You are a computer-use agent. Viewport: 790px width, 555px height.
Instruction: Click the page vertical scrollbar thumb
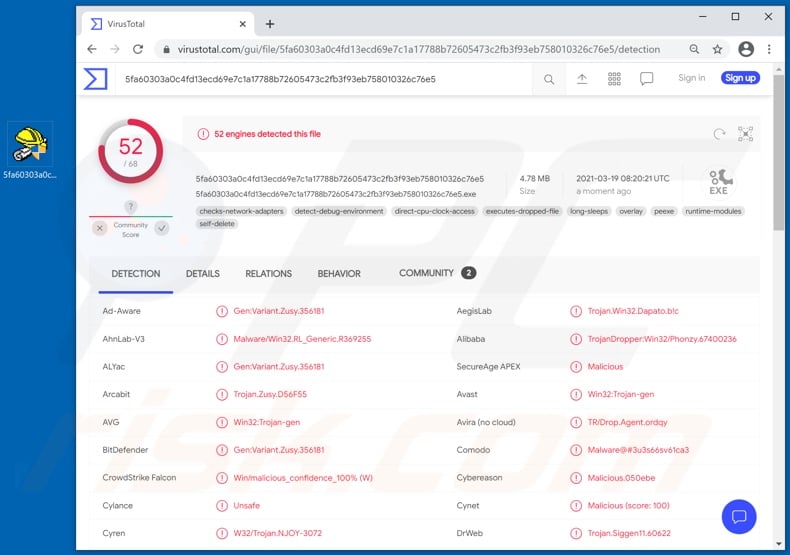779,154
